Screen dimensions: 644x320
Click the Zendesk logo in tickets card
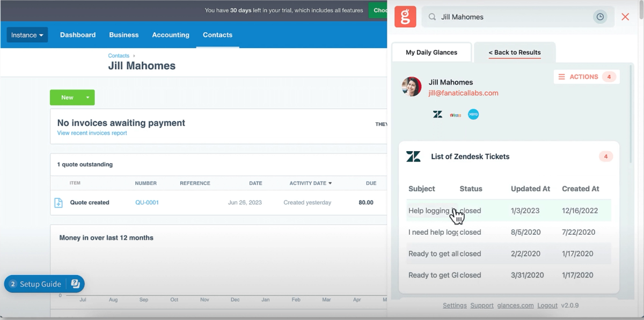[x=413, y=157]
